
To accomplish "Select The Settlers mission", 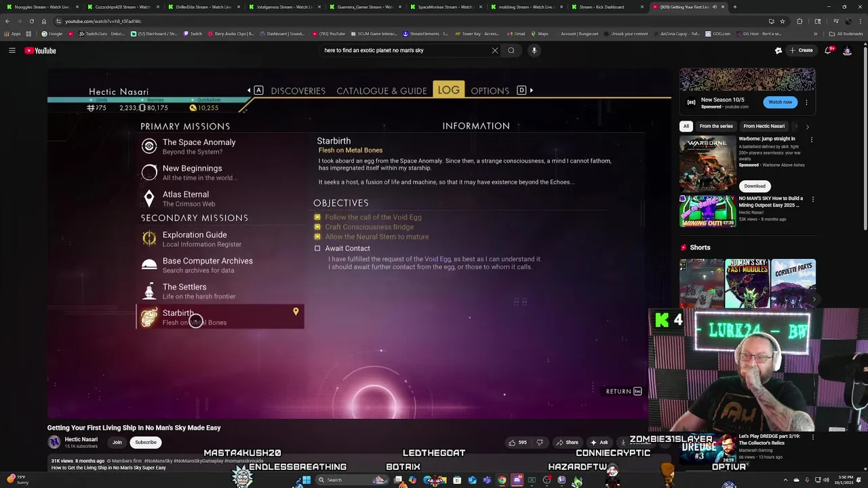I will tap(220, 291).
